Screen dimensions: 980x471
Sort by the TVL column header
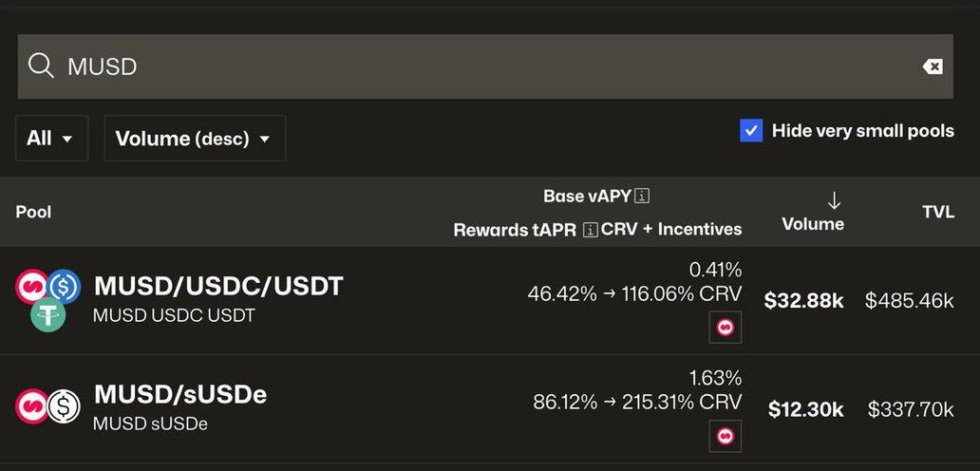(937, 212)
